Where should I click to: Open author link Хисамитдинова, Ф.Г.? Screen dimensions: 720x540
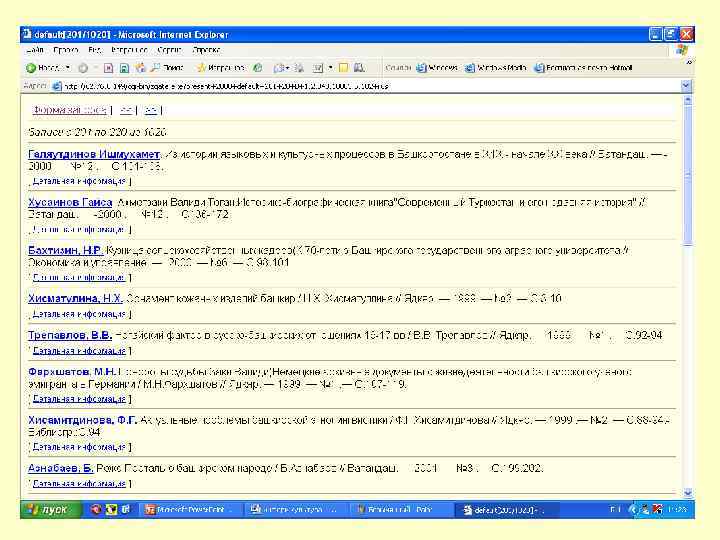tap(82, 420)
